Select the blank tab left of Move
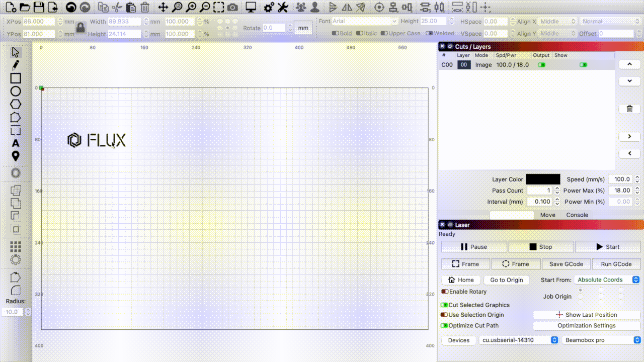This screenshot has height=362, width=644. 512,215
